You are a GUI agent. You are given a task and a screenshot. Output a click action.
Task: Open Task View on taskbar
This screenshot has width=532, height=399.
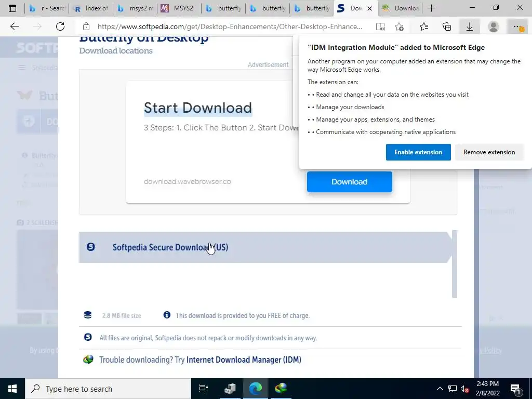204,389
